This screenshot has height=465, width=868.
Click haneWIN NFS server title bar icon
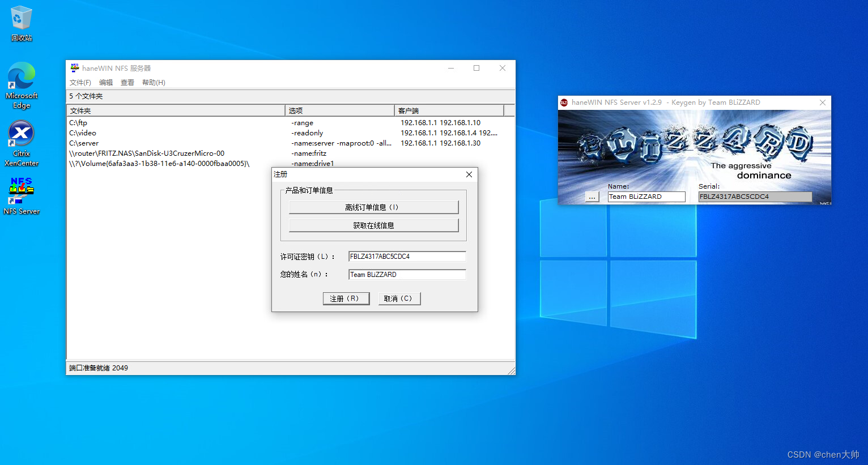pyautogui.click(x=75, y=68)
